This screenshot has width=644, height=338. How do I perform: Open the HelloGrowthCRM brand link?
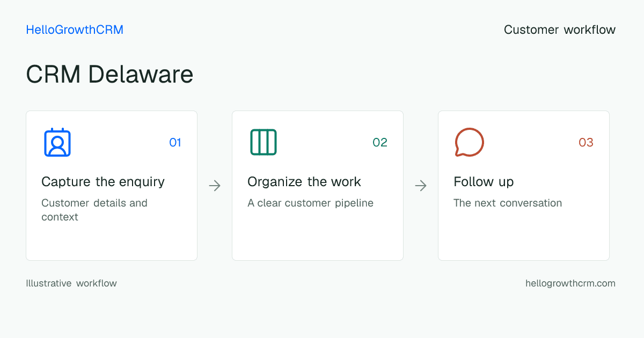(75, 30)
